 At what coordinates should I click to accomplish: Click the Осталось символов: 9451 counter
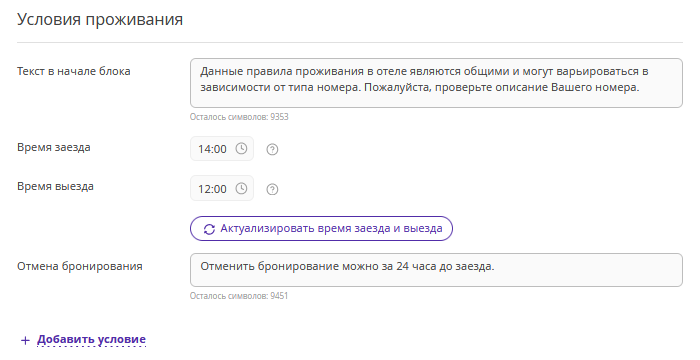pyautogui.click(x=239, y=296)
